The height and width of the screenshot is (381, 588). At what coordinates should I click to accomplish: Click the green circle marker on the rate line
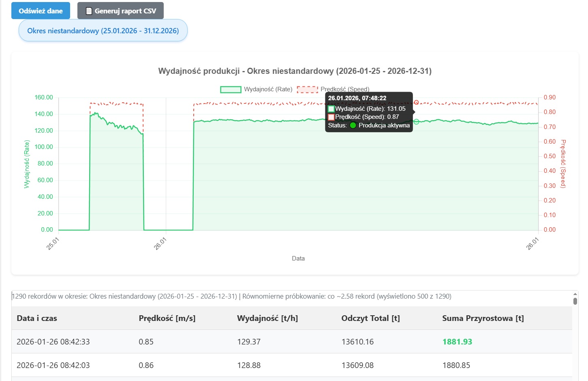pyautogui.click(x=416, y=122)
